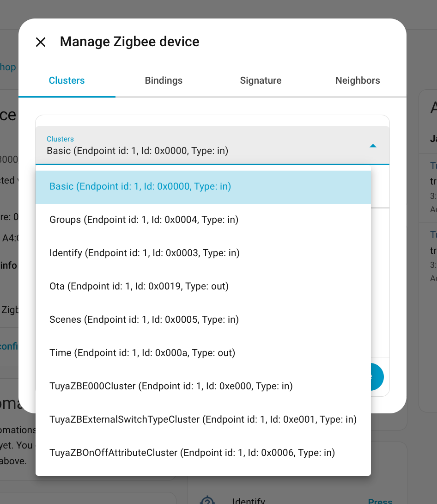Open the Signature tab
437x504 pixels.
coord(261,80)
